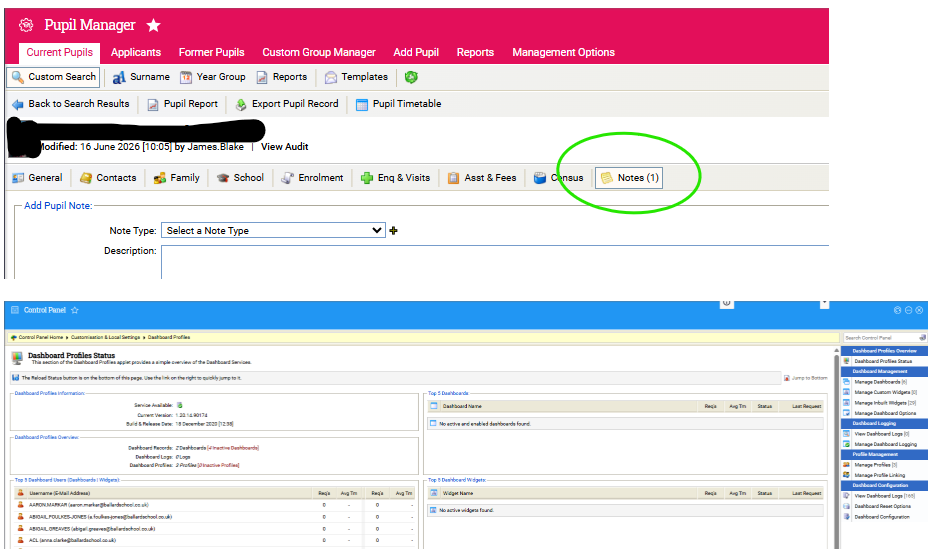
Task: Click the green refresh icon beside Templates
Action: click(411, 77)
